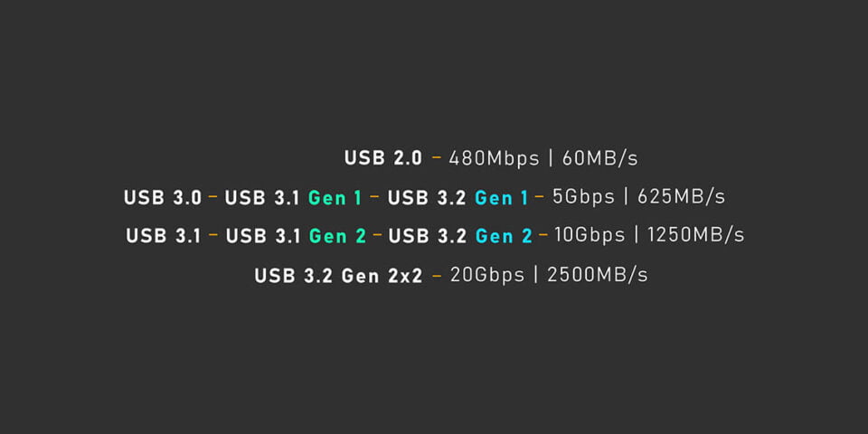
Task: Click the green Gen 1 text
Action: (335, 198)
